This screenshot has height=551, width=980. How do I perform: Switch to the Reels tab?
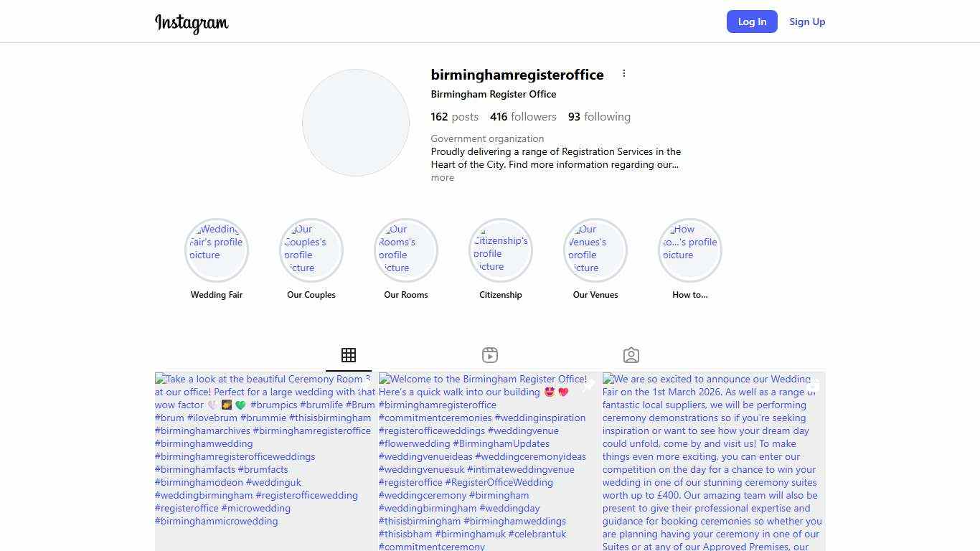490,355
